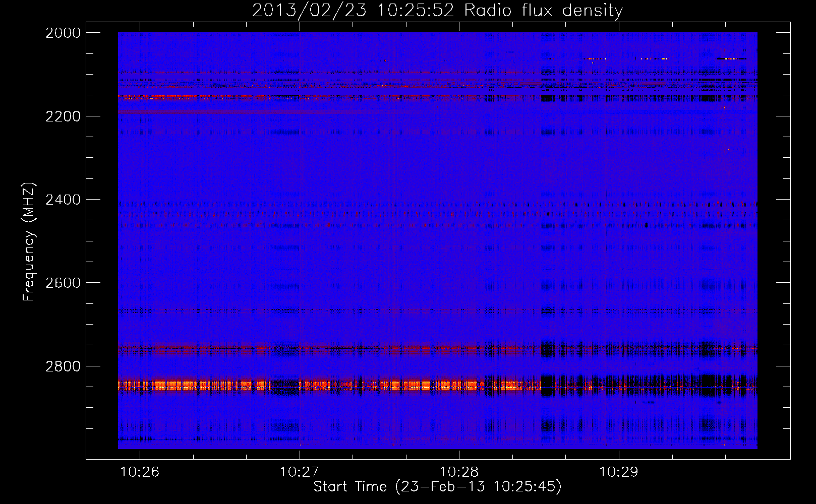Click the 10:28 time tick label
This screenshot has height=504, width=816.
[459, 472]
